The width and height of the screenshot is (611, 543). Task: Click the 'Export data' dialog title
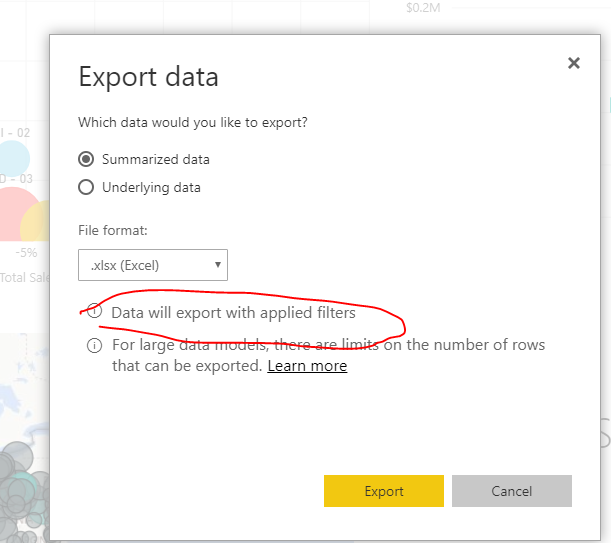point(148,76)
